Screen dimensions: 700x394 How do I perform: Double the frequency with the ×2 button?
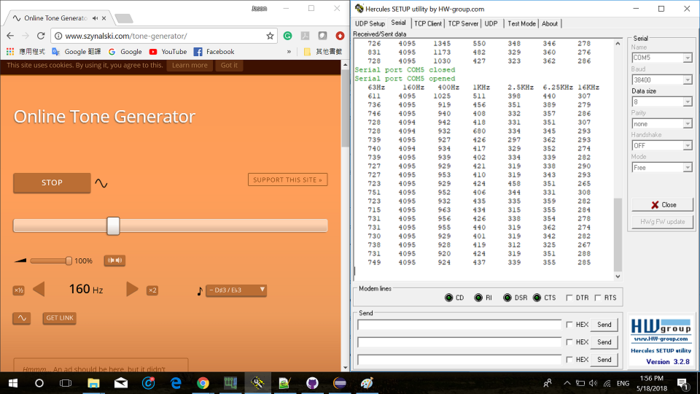[x=152, y=290]
